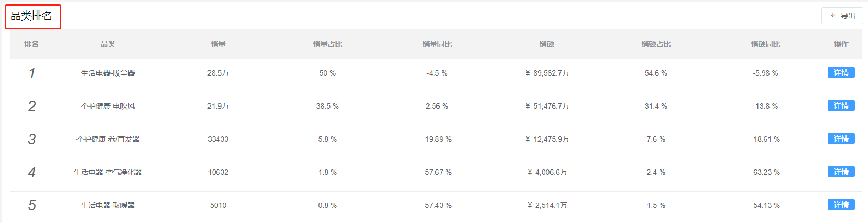
Task: Click the 排名 column header
Action: point(31,44)
